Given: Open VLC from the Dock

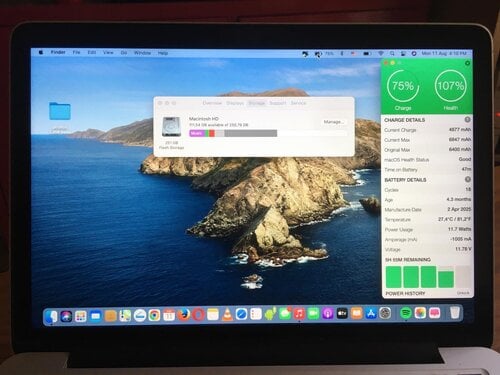Looking at the screenshot, I should click(227, 314).
